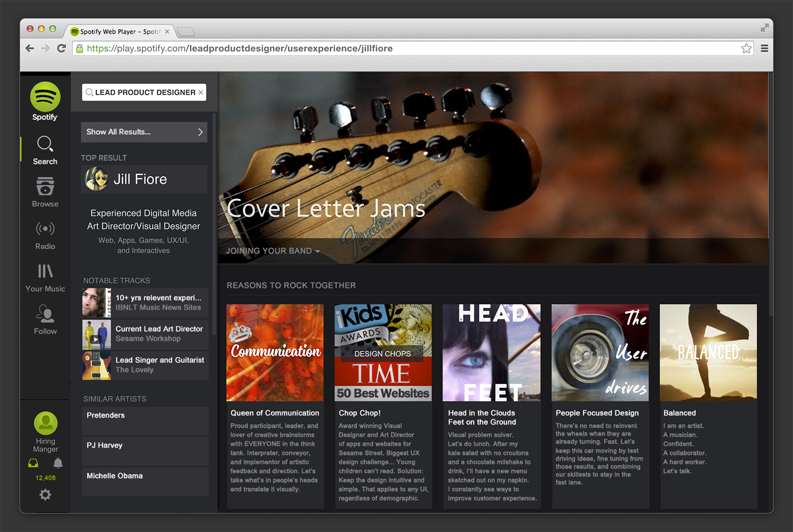Open the Communication album cover

pos(275,353)
